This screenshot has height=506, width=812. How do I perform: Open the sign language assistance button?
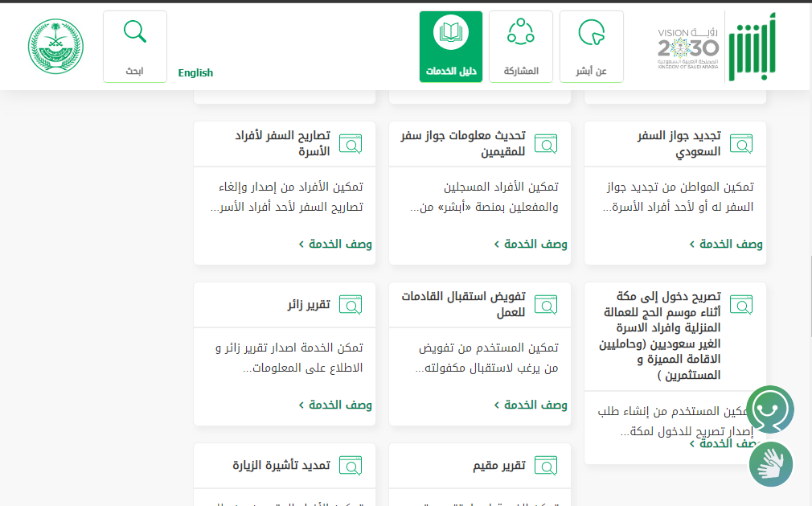click(771, 464)
